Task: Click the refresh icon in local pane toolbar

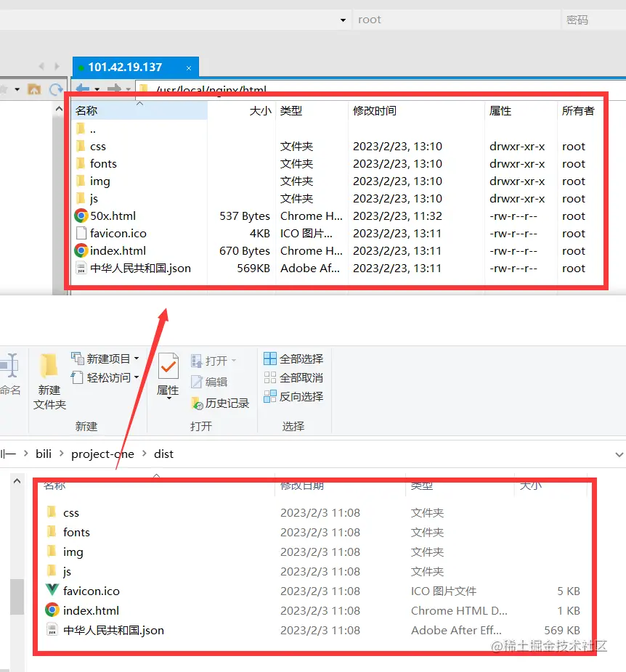Action: tap(56, 89)
